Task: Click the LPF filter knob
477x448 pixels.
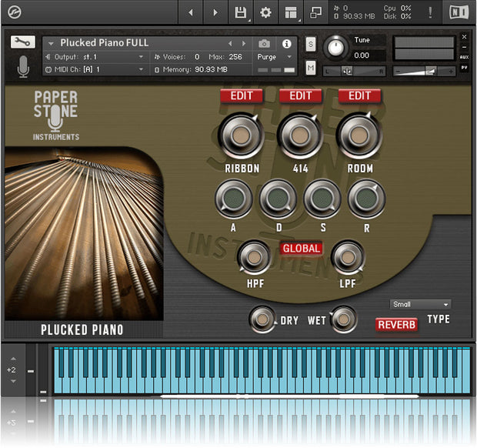Action: (348, 257)
